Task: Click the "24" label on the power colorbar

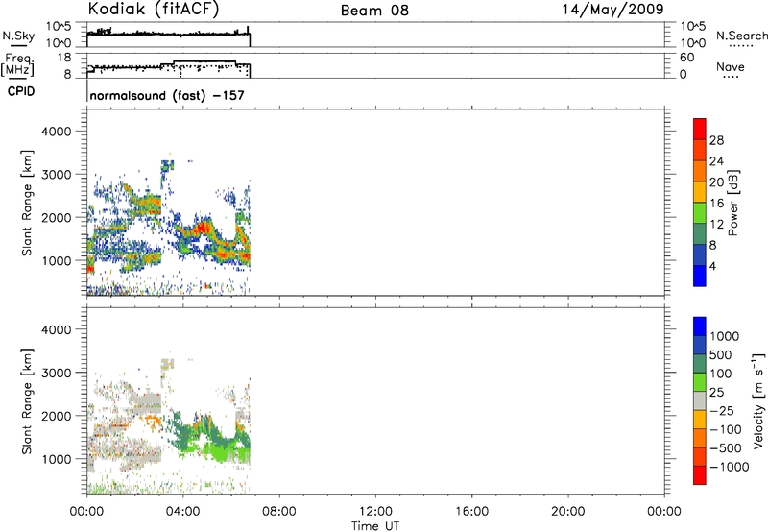Action: pyautogui.click(x=716, y=161)
